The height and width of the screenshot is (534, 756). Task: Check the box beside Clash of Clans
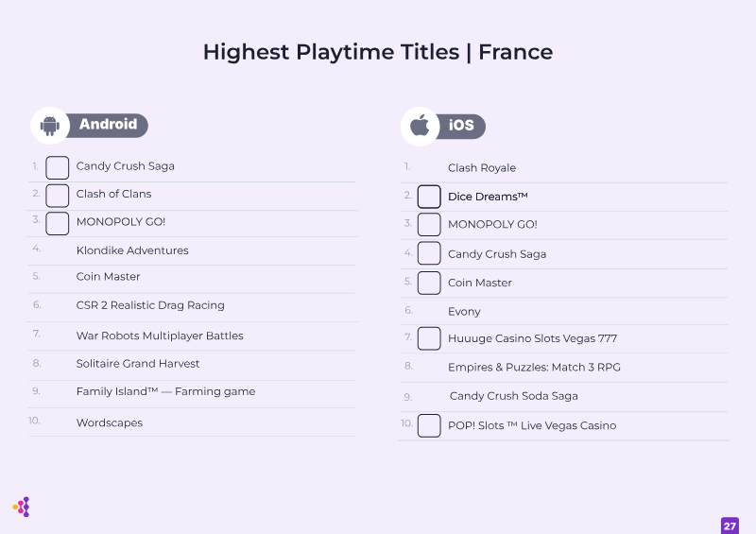coord(58,196)
